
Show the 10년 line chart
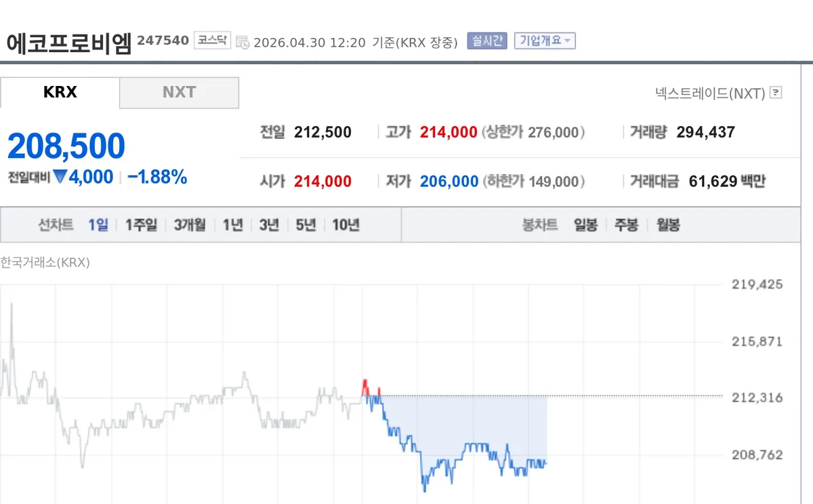346,225
